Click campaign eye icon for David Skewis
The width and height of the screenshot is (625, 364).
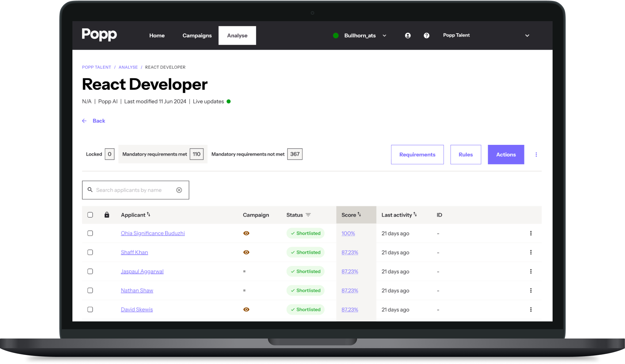[246, 309]
